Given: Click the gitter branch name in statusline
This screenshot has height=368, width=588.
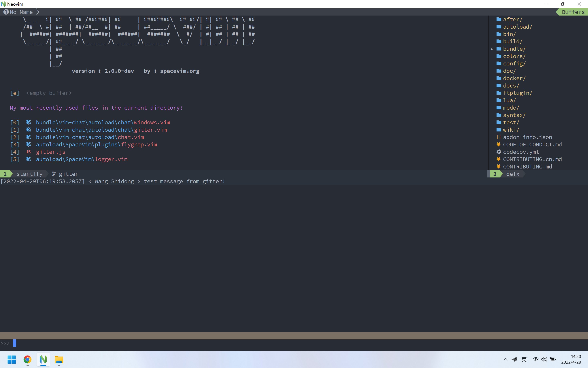Looking at the screenshot, I should pos(69,174).
